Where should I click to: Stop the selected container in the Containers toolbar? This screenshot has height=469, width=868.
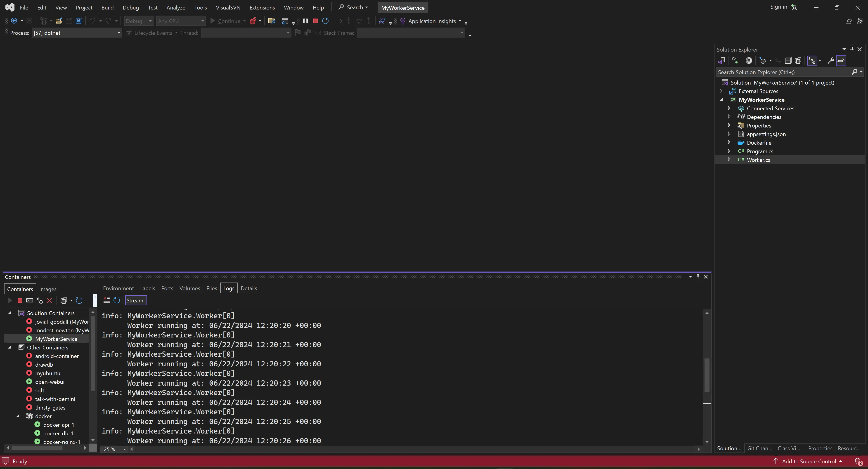point(20,301)
